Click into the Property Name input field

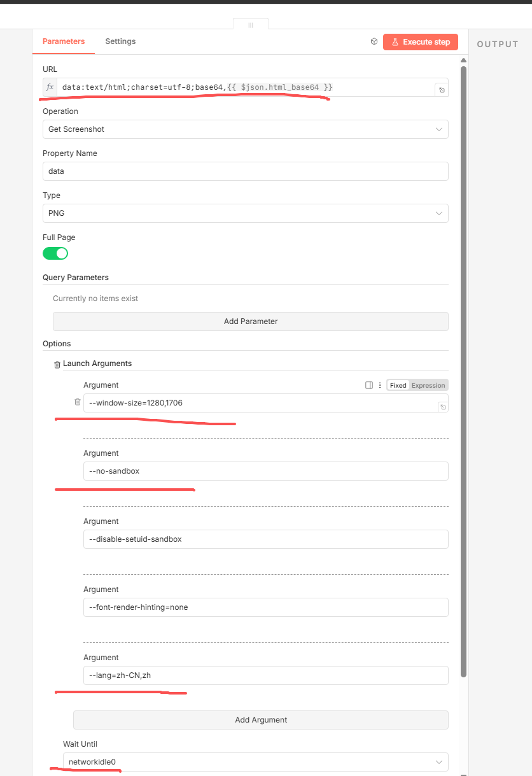245,171
